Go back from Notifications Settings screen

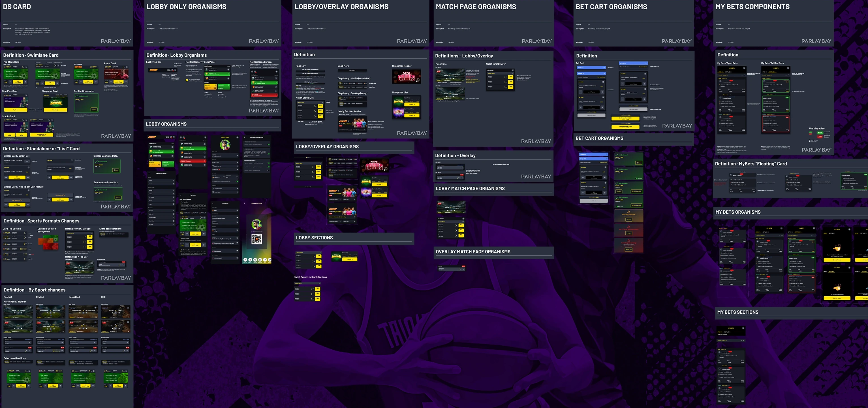click(245, 137)
